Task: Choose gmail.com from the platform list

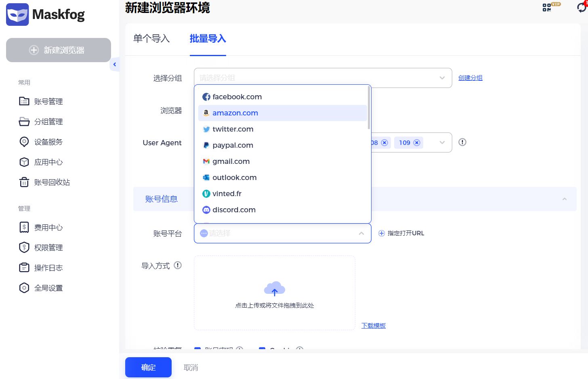Action: coord(282,161)
